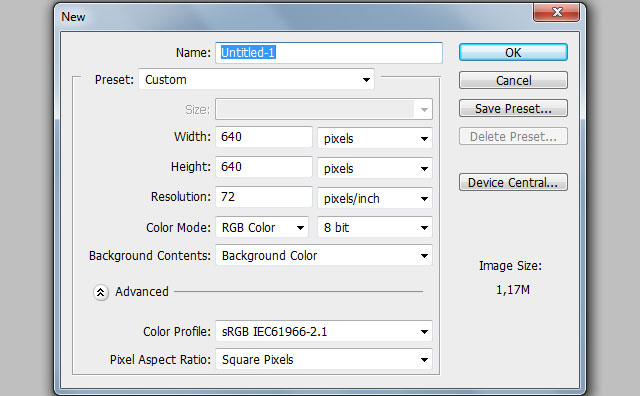Open the RGB Color mode dropdown
This screenshot has width=640, height=396.
click(x=262, y=227)
